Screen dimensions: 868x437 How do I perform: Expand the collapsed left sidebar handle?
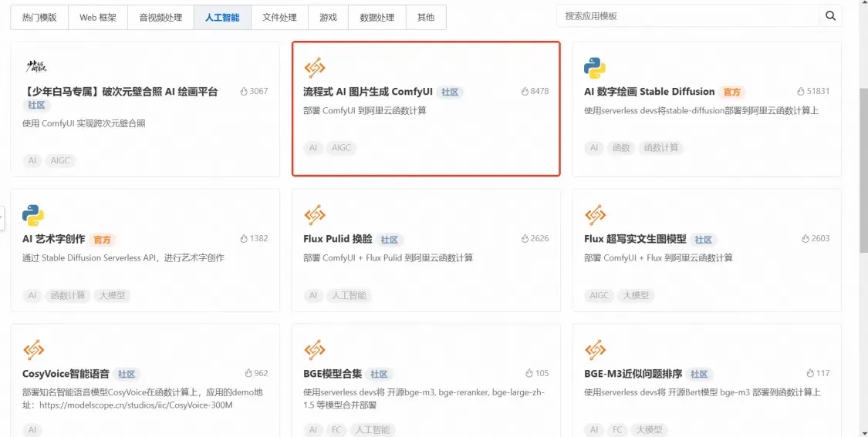pyautogui.click(x=2, y=217)
